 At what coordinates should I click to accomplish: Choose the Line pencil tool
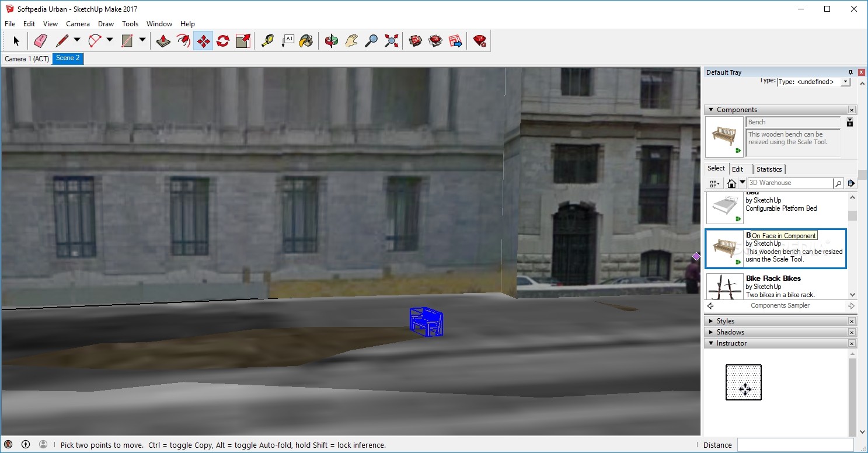62,41
